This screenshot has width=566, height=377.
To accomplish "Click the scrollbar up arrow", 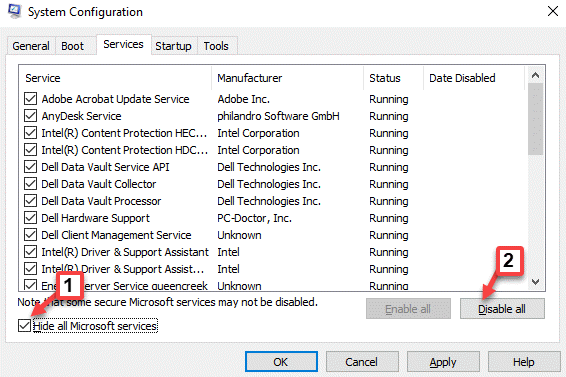I will click(535, 75).
